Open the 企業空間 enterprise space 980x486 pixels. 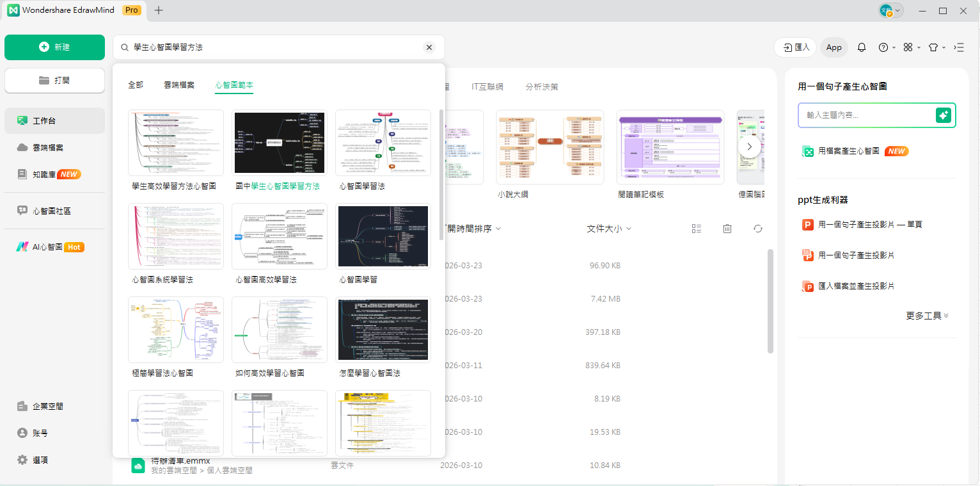point(47,406)
